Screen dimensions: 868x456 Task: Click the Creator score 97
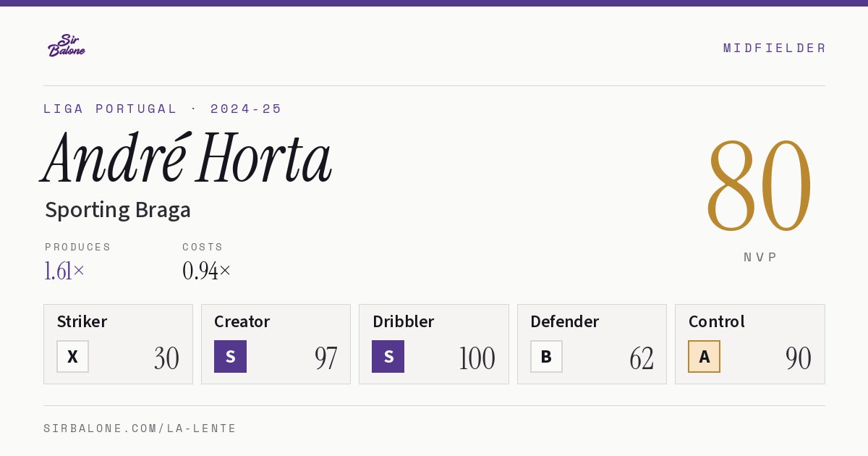(325, 358)
